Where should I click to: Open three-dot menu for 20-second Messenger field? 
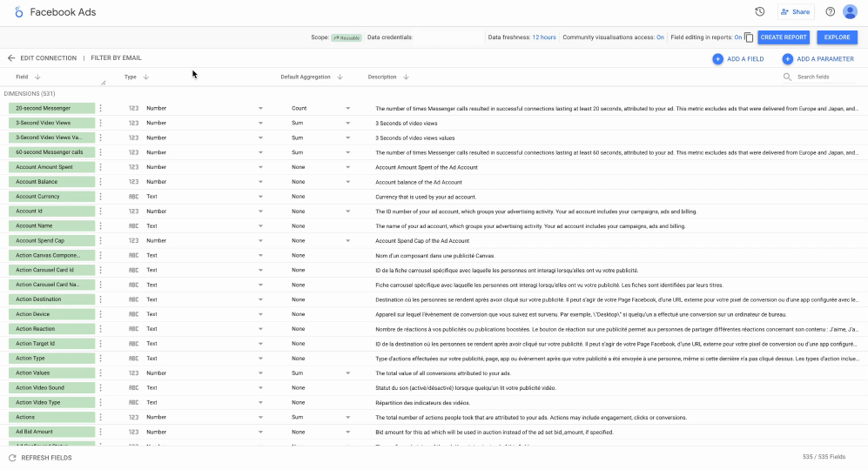(100, 109)
